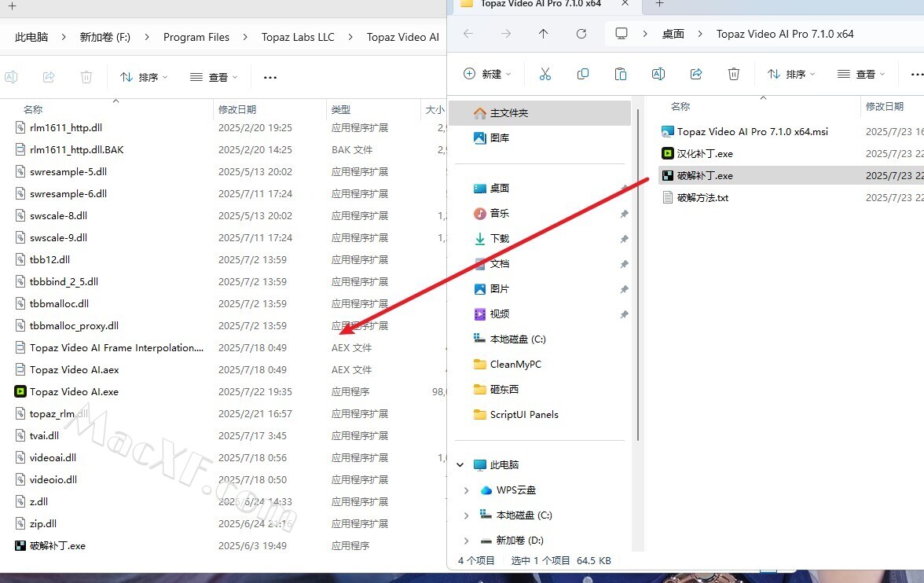Open the 排序 dropdown in left window
The width and height of the screenshot is (924, 583).
(145, 77)
